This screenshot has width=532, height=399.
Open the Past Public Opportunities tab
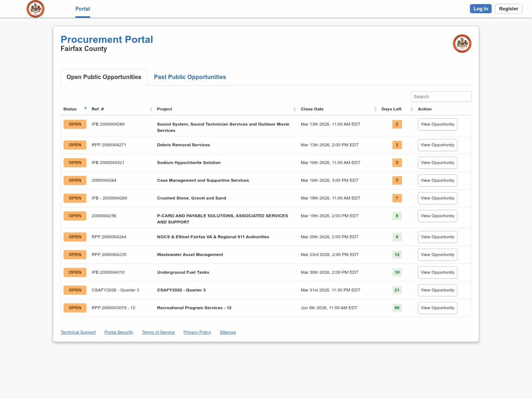[x=190, y=77]
